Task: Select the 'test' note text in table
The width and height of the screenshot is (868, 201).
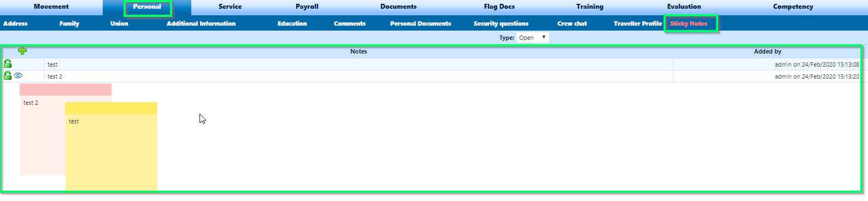Action: [52, 64]
